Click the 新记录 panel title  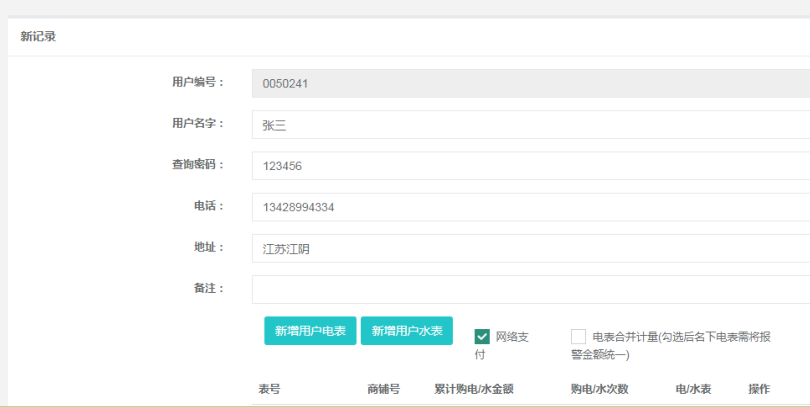point(38,36)
